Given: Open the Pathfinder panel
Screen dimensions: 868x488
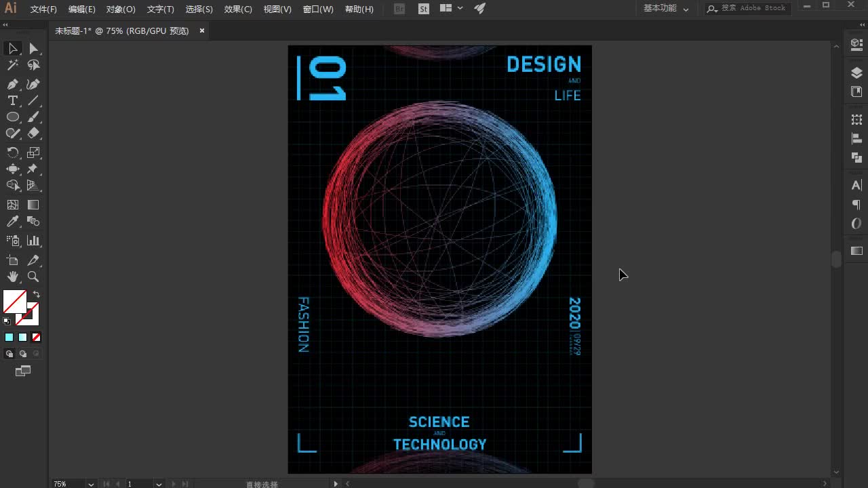Looking at the screenshot, I should click(856, 157).
